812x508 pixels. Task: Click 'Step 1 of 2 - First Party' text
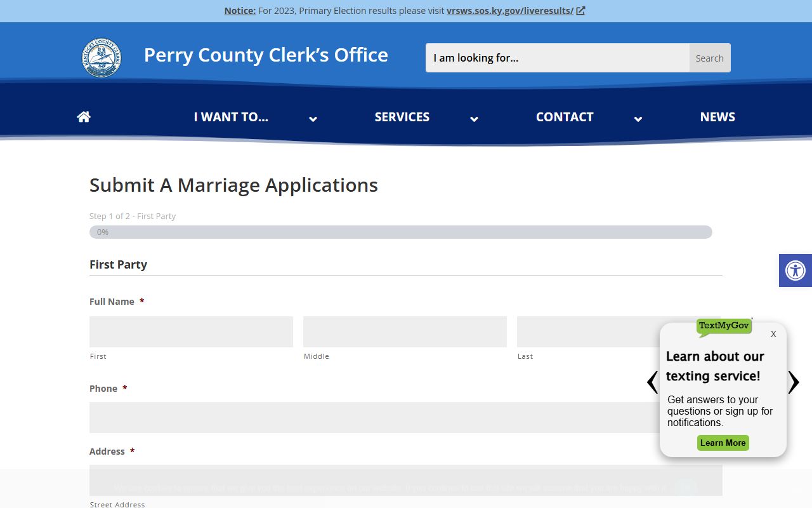pyautogui.click(x=133, y=216)
